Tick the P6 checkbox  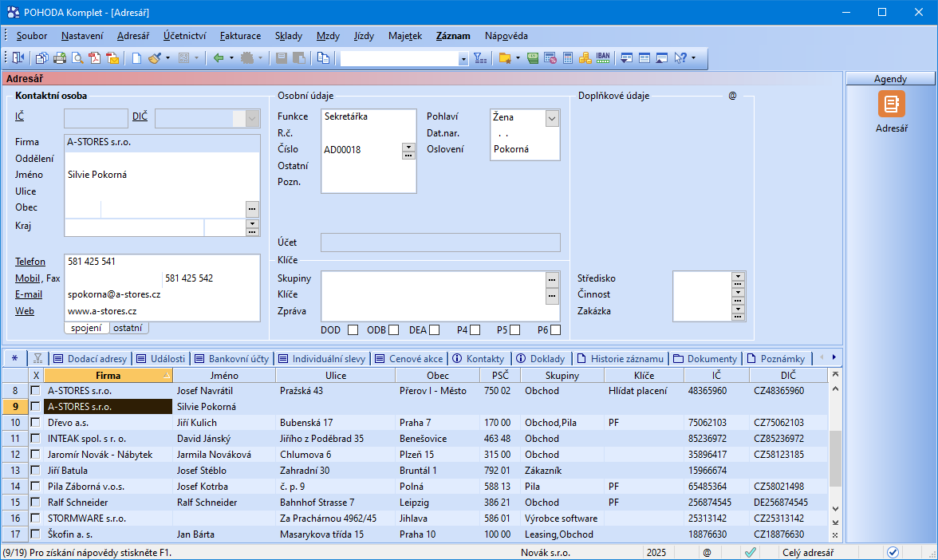point(556,329)
